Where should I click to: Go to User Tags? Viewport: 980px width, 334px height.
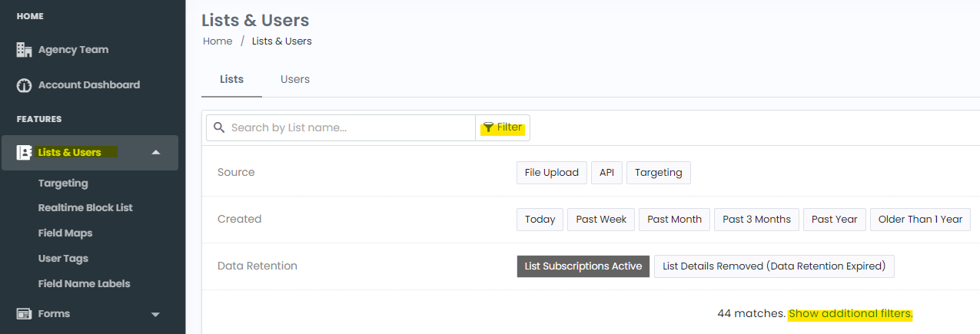tap(63, 258)
